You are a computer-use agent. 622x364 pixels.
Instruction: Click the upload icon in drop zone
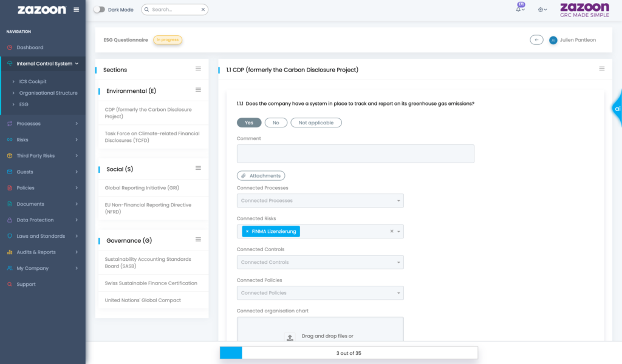pos(290,337)
